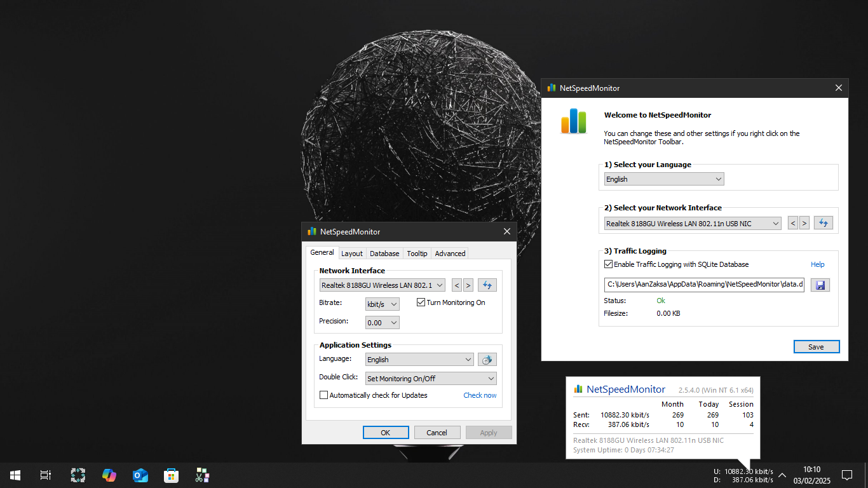Click the database file path field
868x488 pixels.
point(704,285)
